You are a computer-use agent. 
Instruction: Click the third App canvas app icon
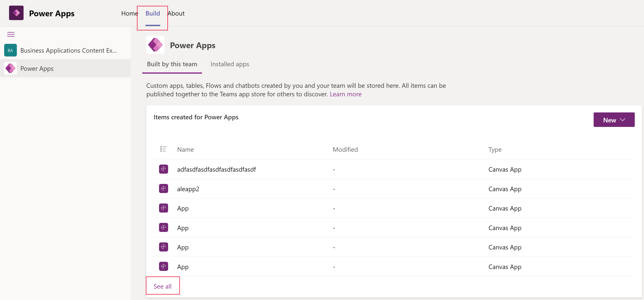point(163,247)
